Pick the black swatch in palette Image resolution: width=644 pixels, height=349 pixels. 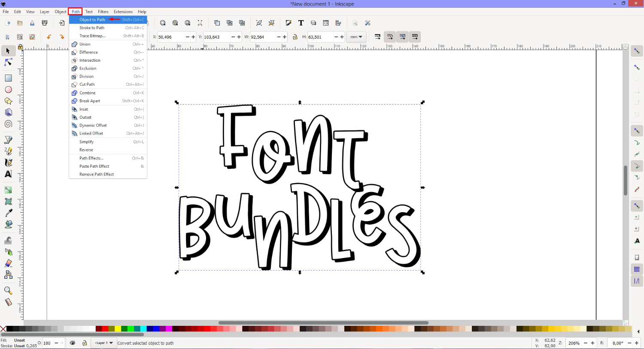[x=9, y=329]
